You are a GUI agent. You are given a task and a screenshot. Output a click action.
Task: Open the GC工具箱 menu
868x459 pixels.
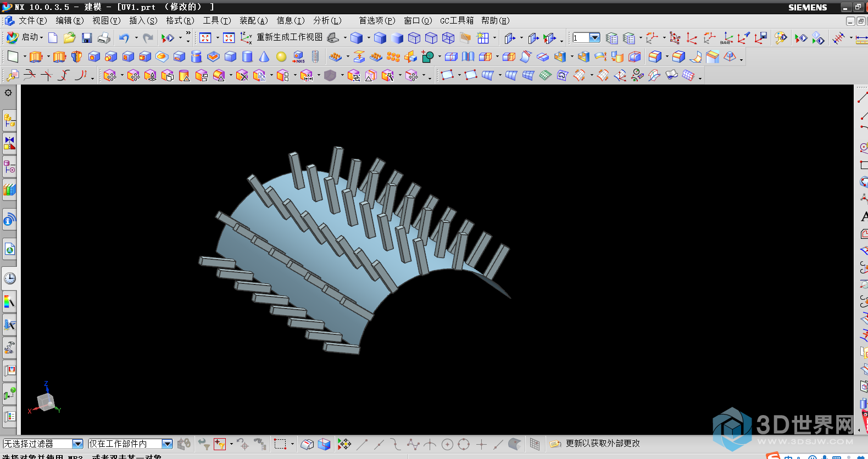457,20
